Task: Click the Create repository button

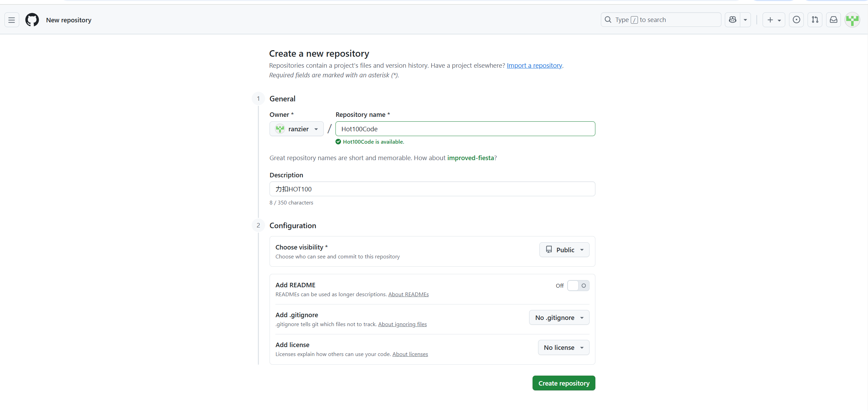Action: tap(563, 383)
